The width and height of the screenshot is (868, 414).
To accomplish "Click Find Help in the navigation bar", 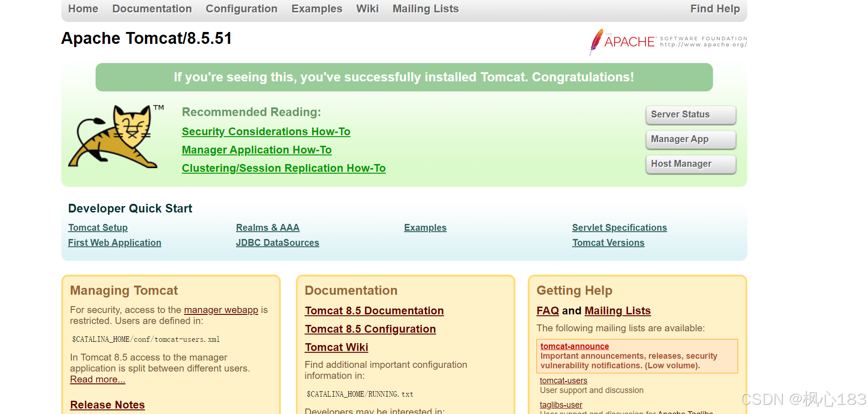I will tap(715, 9).
